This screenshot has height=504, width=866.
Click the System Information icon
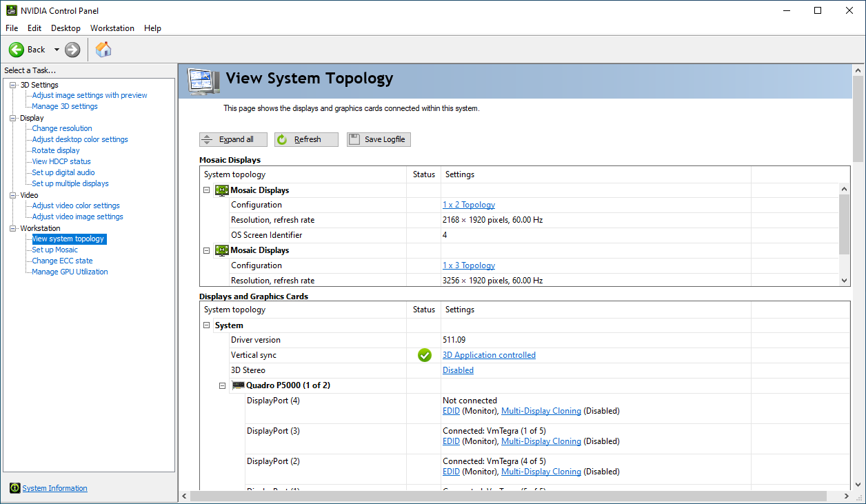[x=14, y=487]
